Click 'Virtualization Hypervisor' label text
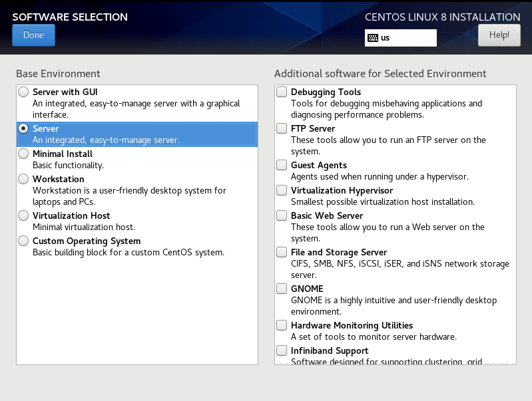 [x=342, y=190]
